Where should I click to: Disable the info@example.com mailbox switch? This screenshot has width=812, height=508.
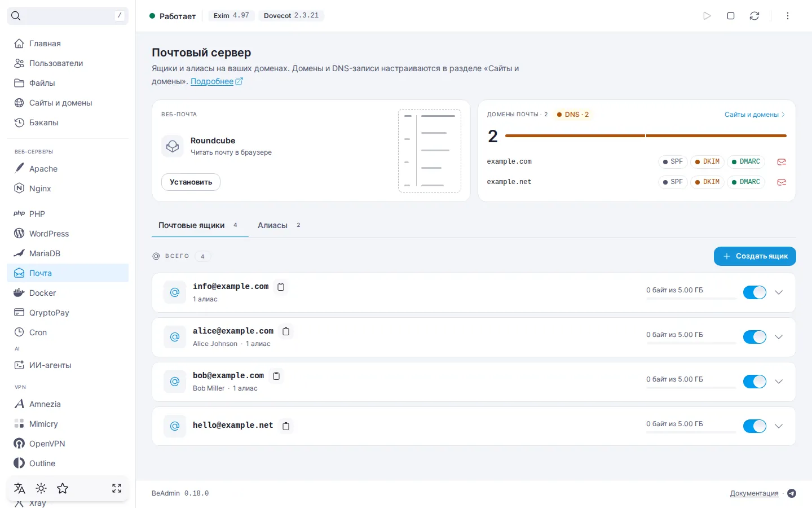pyautogui.click(x=754, y=292)
